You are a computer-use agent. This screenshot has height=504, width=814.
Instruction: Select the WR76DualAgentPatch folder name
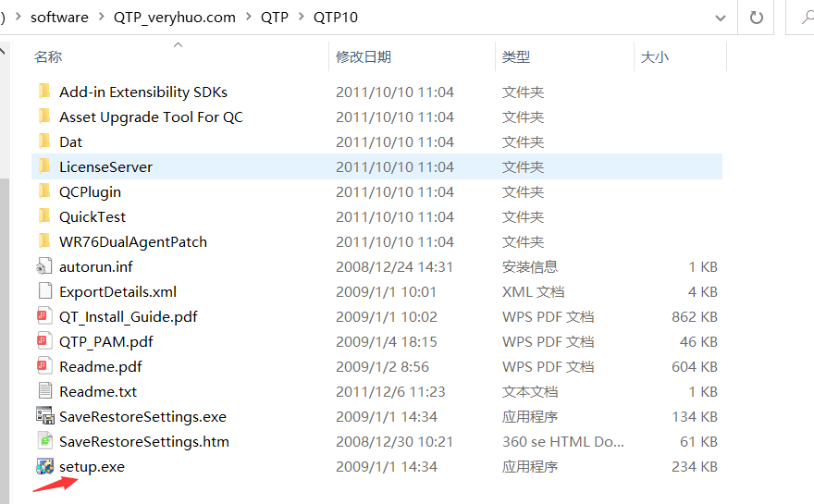pyautogui.click(x=133, y=241)
